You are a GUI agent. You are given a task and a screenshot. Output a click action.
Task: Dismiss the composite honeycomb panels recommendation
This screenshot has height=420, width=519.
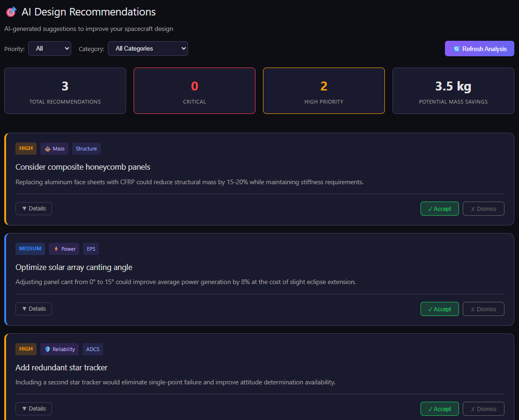click(483, 209)
